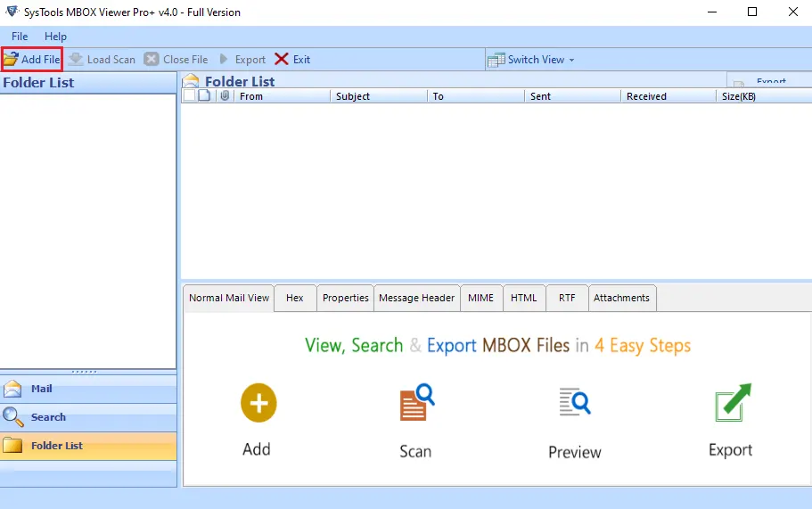Click the red X Exit button
812x509 pixels.
pos(292,60)
